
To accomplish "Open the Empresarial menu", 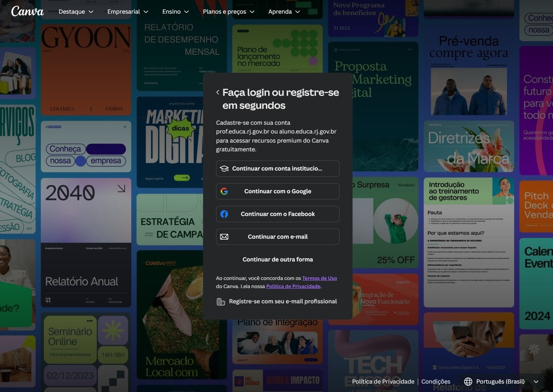I will (x=128, y=12).
